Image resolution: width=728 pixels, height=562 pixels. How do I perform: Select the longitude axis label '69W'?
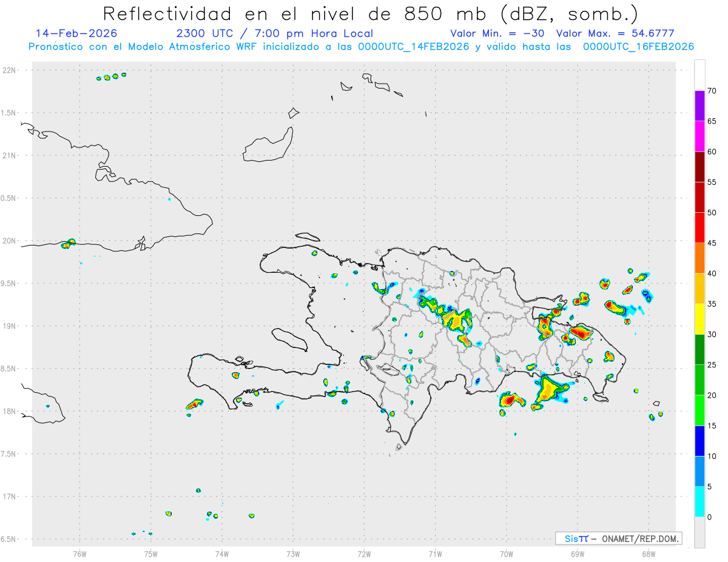(578, 554)
